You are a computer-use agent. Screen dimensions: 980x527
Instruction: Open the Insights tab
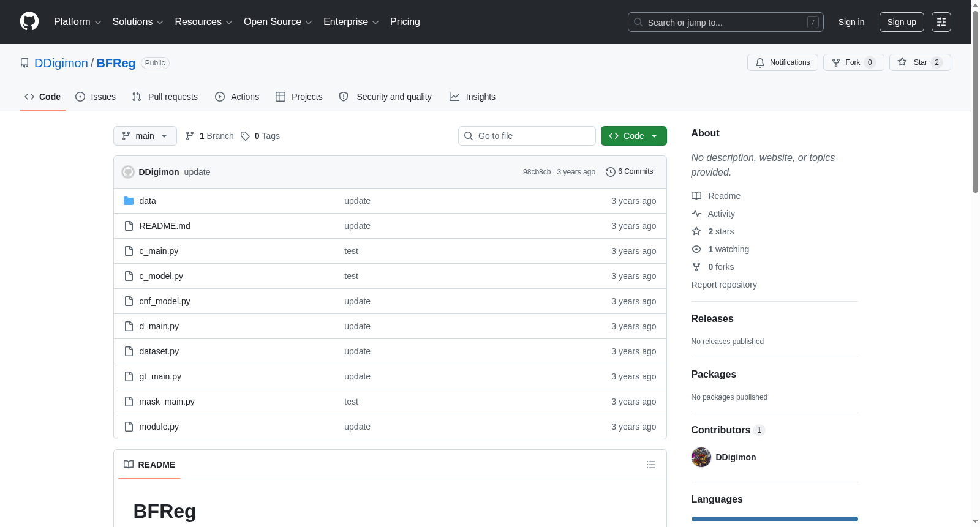point(472,97)
